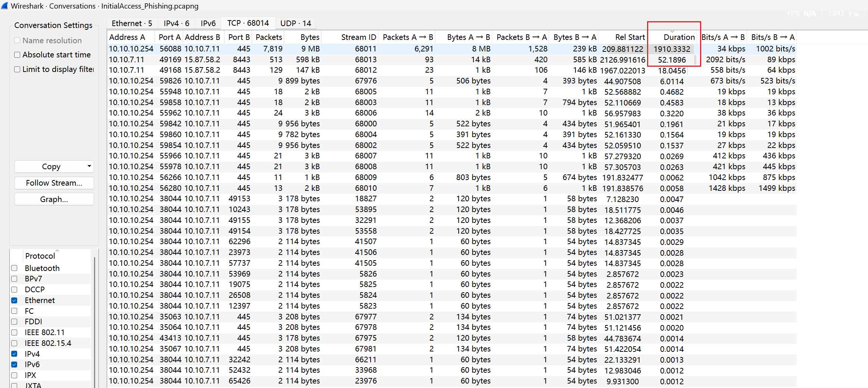Viewport: 868px width, 388px height.
Task: Toggle the BPv7 protocol checkbox
Action: coord(14,279)
